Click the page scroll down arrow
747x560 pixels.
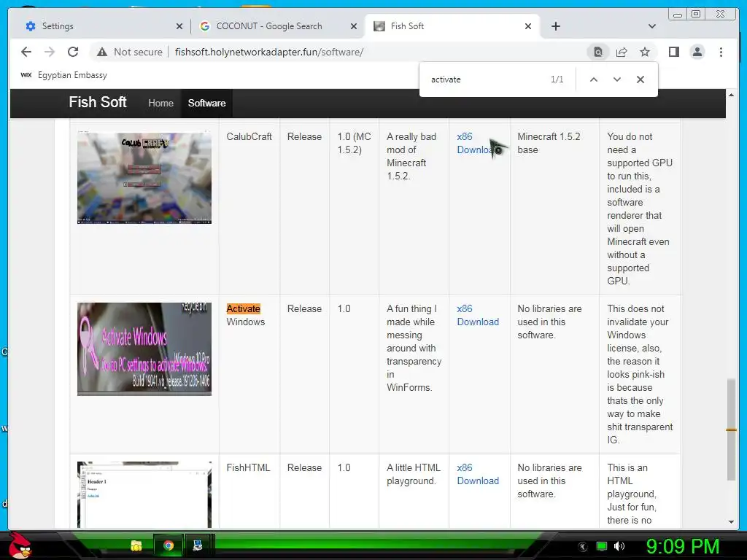pyautogui.click(x=731, y=522)
